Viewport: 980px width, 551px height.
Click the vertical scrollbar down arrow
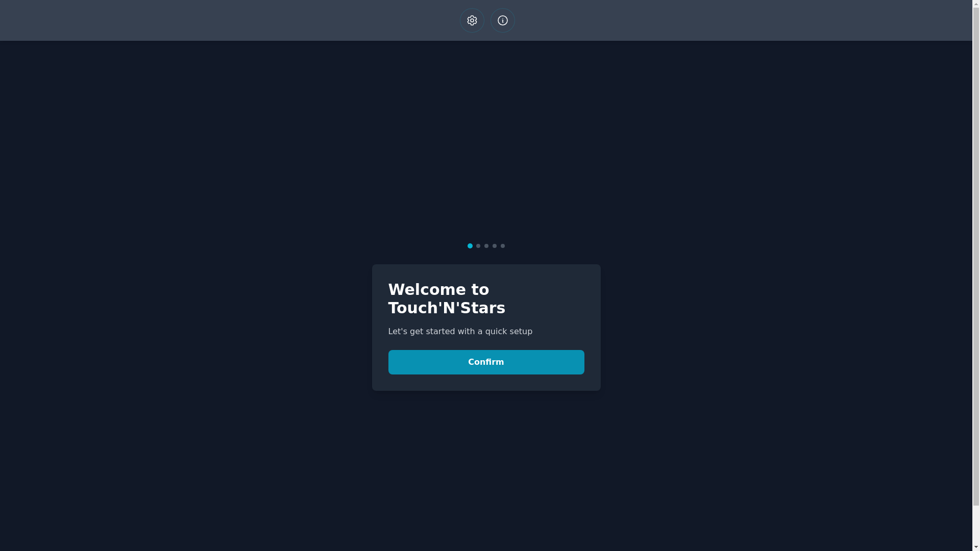click(976, 547)
